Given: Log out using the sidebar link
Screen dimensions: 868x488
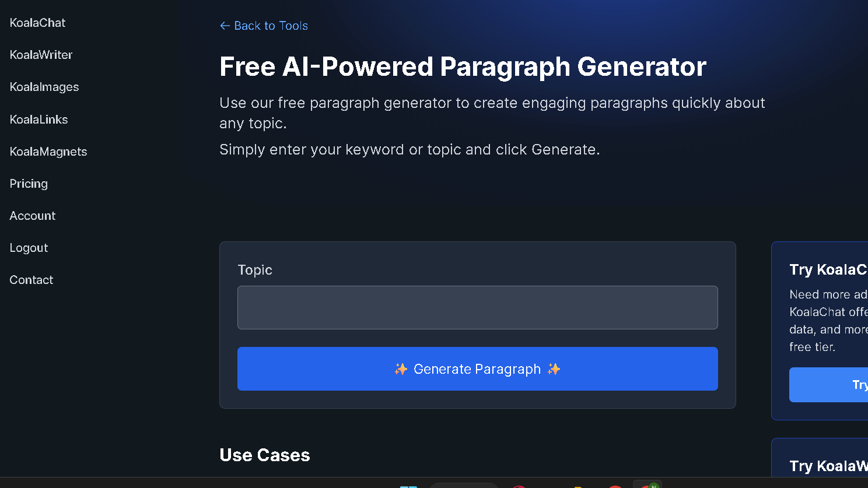Looking at the screenshot, I should pos(29,247).
